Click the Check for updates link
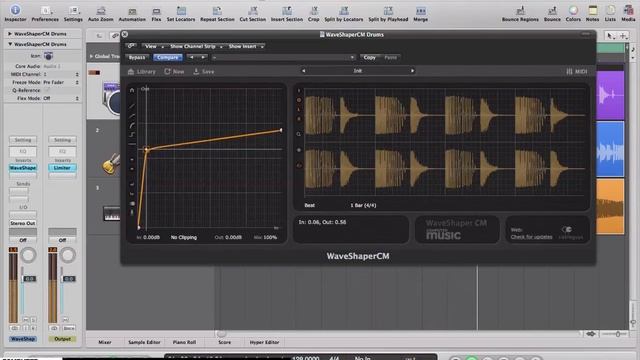 click(531, 237)
